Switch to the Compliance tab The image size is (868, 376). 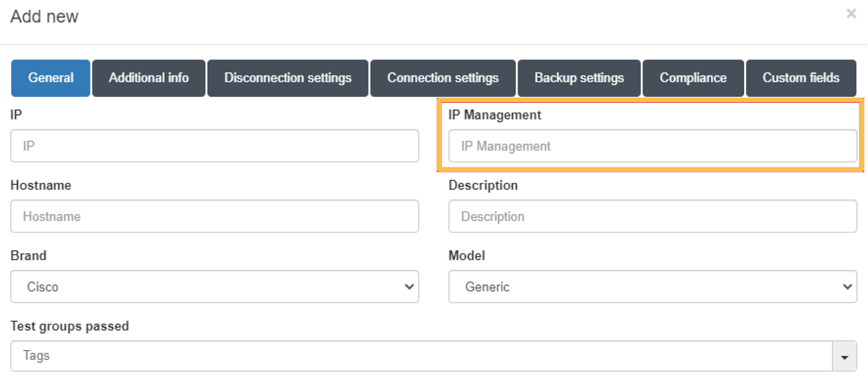(693, 78)
